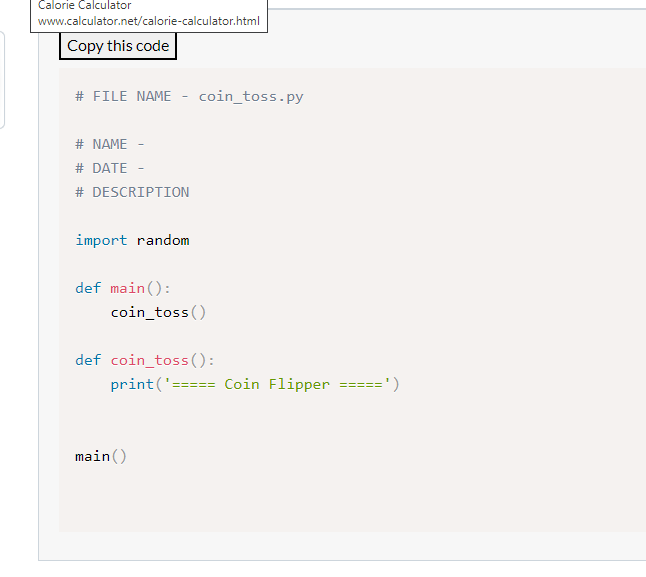Click the red coin_toss function definition name
This screenshot has height=577, width=646.
150,360
